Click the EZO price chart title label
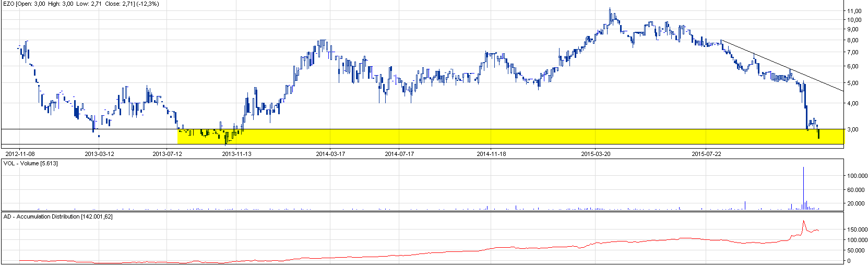This screenshot has height=266, width=868. click(80, 4)
